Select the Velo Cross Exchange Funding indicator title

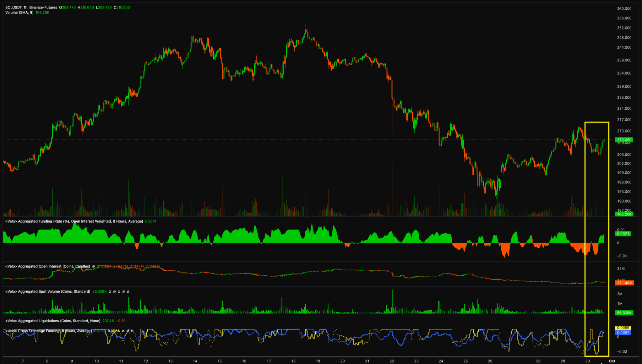point(48,331)
